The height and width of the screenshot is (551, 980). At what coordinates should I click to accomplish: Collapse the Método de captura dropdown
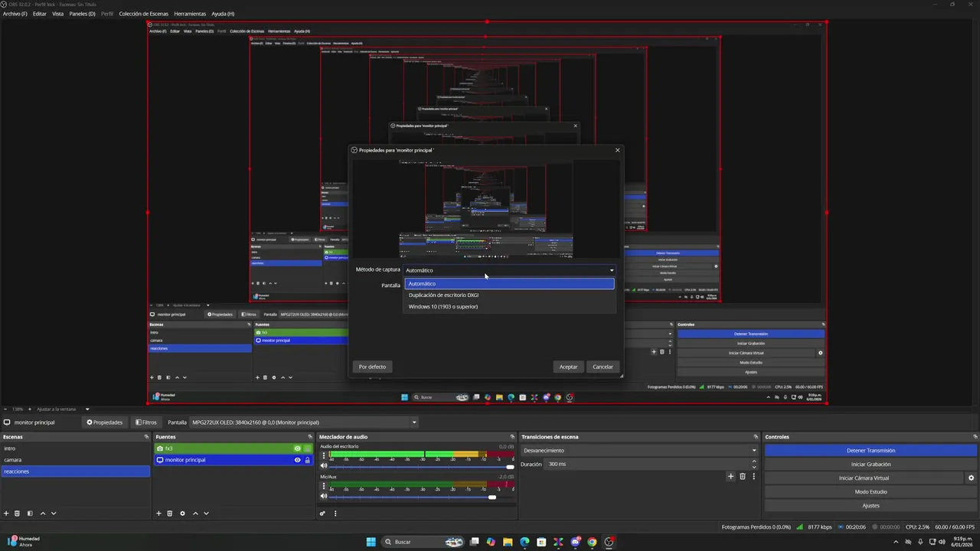coord(509,270)
